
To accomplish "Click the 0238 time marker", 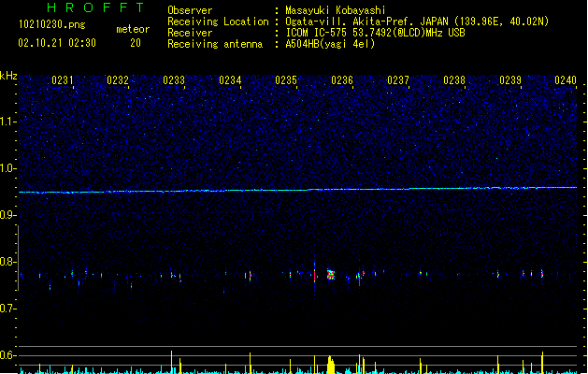I will (x=454, y=80).
